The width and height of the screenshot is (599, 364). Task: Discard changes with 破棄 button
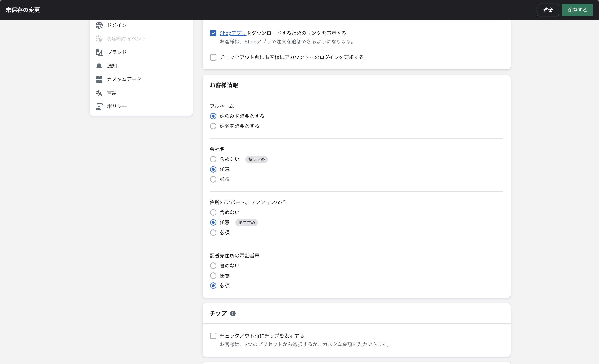pos(548,10)
